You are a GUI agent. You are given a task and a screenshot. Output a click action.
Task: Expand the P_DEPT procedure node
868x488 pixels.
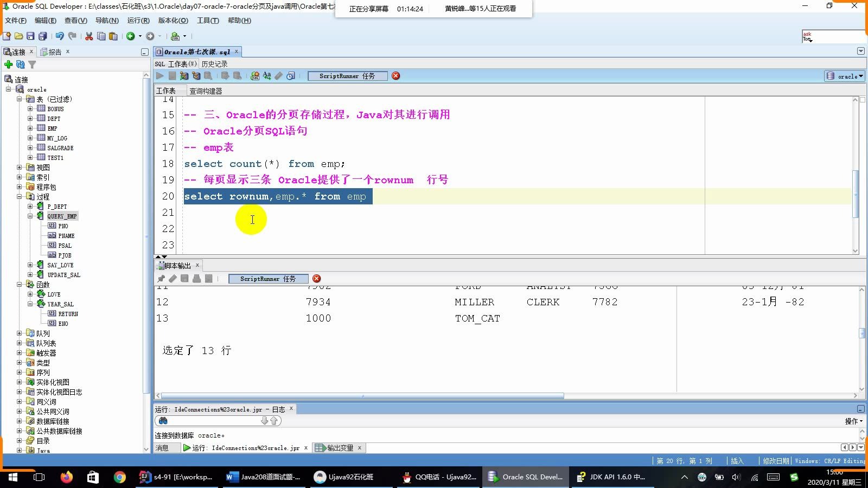30,207
